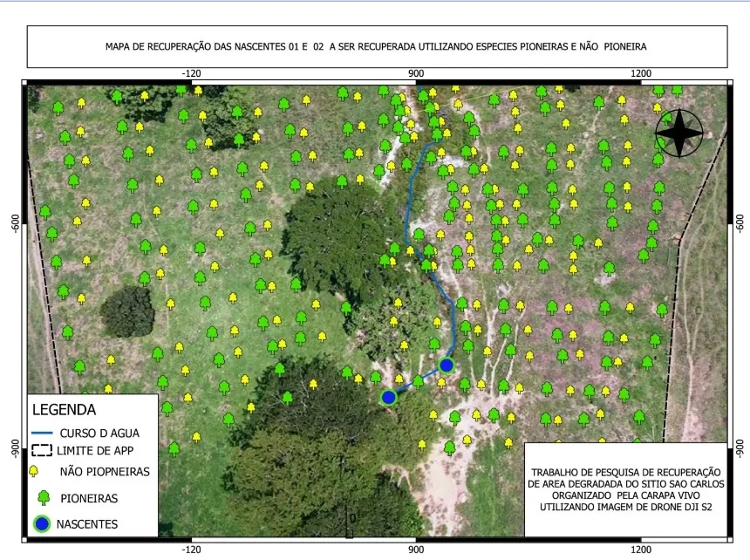Image resolution: width=750 pixels, height=560 pixels.
Task: Click the upper spring point on the map
Action: [x=447, y=365]
